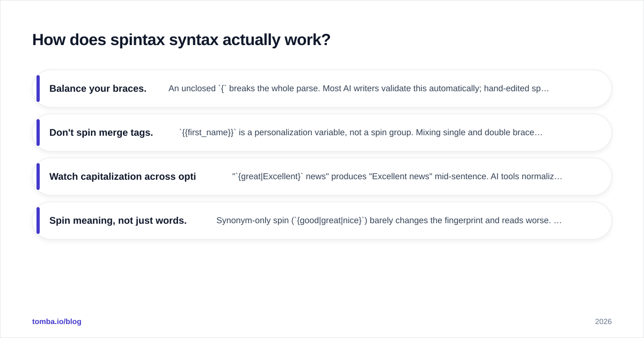
Task: Select the 'Don't spin merge tags.' title
Action: pyautogui.click(x=101, y=133)
